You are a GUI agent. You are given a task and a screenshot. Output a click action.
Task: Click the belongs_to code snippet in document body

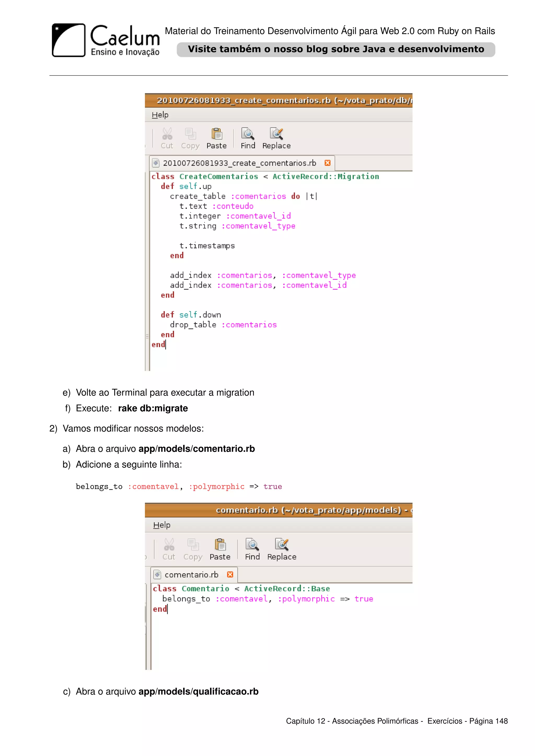179,487
